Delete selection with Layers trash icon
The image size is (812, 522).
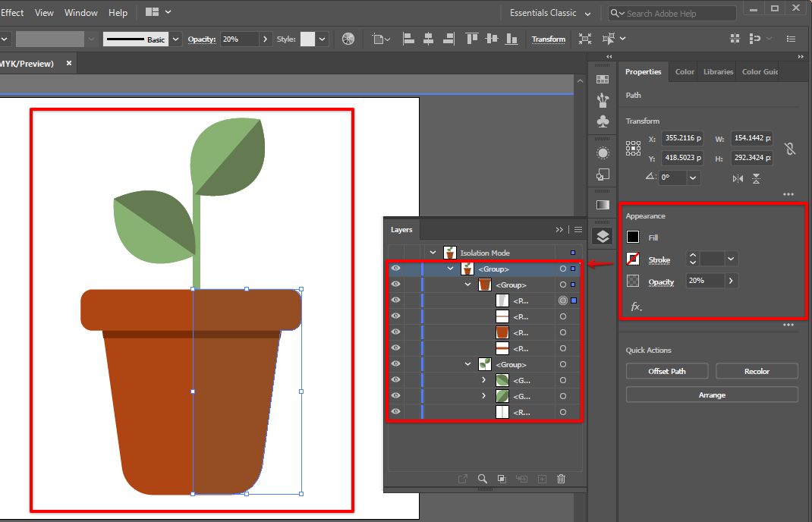pos(562,479)
